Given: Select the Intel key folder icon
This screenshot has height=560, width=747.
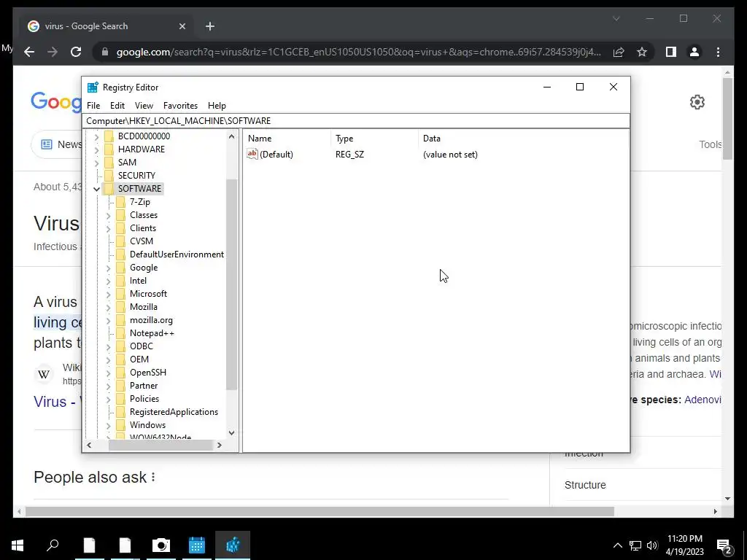Looking at the screenshot, I should tap(120, 281).
